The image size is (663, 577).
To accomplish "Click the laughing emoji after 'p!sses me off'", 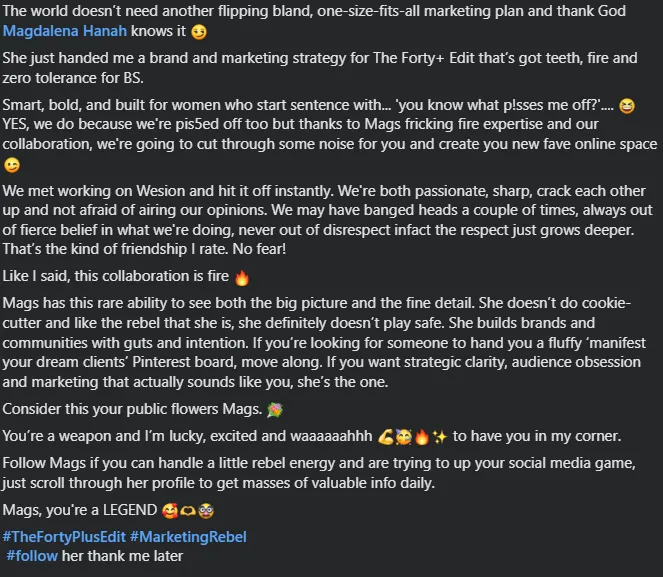I will tap(627, 106).
